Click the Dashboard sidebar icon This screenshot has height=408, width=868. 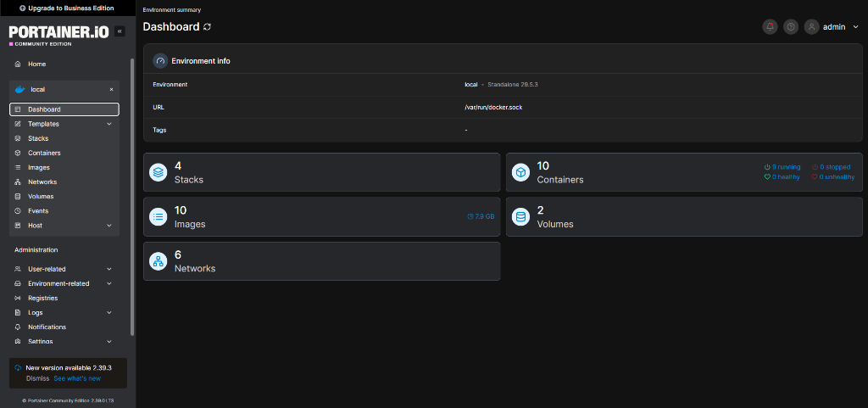pyautogui.click(x=18, y=109)
